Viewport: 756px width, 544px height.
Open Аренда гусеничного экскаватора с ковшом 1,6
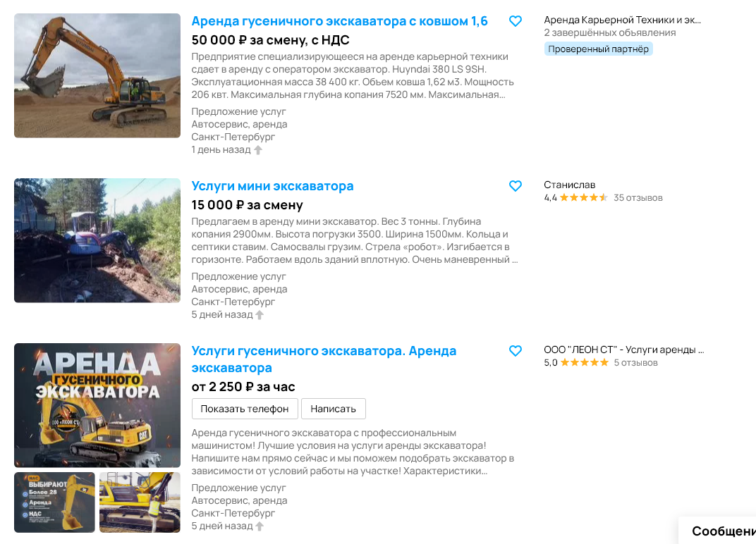tap(339, 21)
